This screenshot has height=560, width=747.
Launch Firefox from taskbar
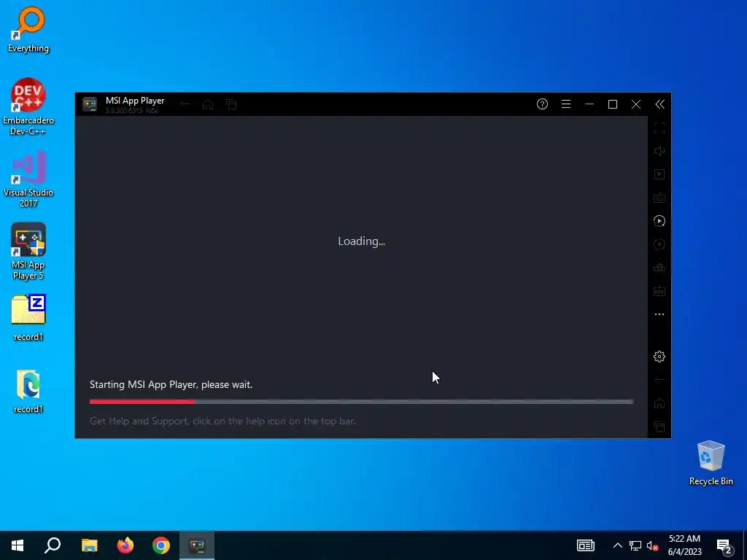(125, 545)
